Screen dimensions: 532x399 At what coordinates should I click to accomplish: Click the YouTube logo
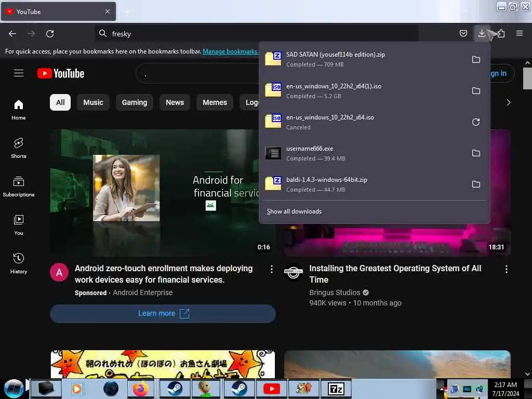tap(61, 73)
